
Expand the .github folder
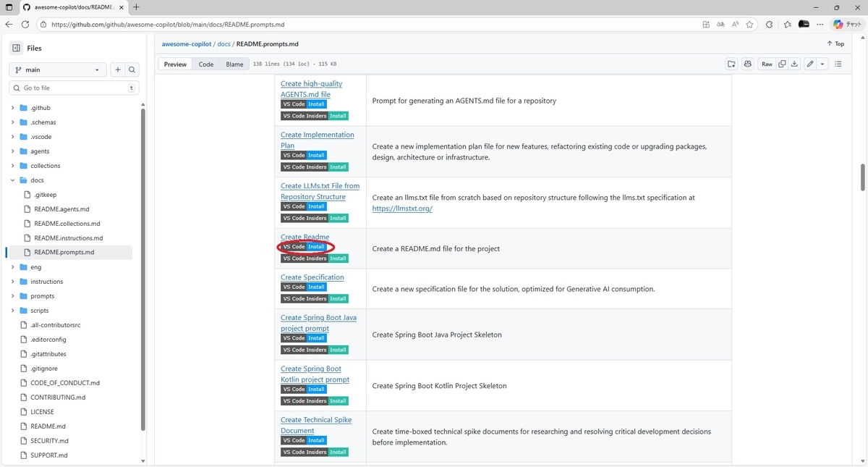(x=12, y=108)
